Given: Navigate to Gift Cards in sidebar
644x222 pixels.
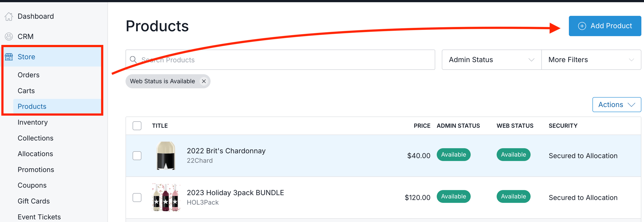Looking at the screenshot, I should 33,201.
